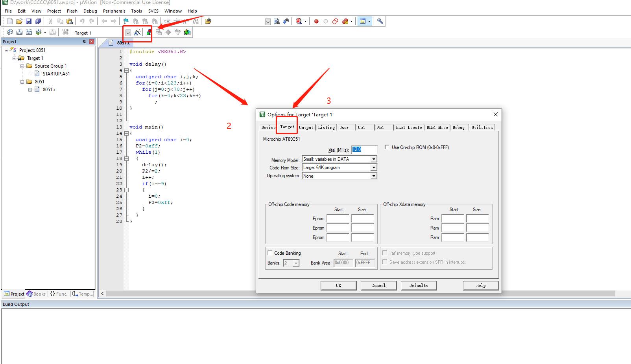631x364 pixels.
Task: Open the window layout dropdown arrow
Action: pyautogui.click(x=369, y=21)
